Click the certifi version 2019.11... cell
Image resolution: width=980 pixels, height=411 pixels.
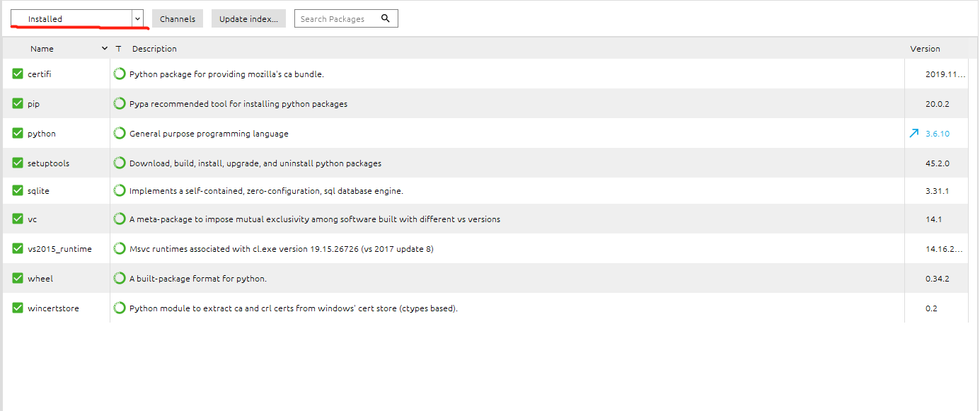point(946,74)
